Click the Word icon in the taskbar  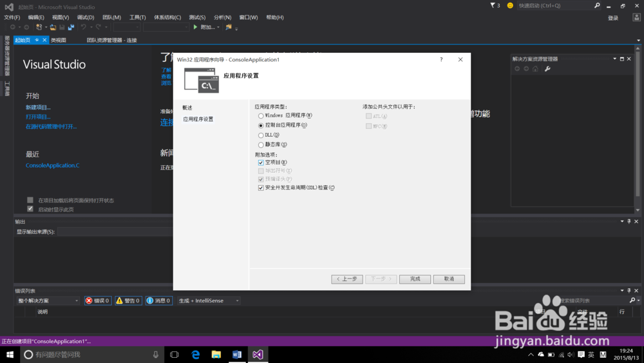236,355
